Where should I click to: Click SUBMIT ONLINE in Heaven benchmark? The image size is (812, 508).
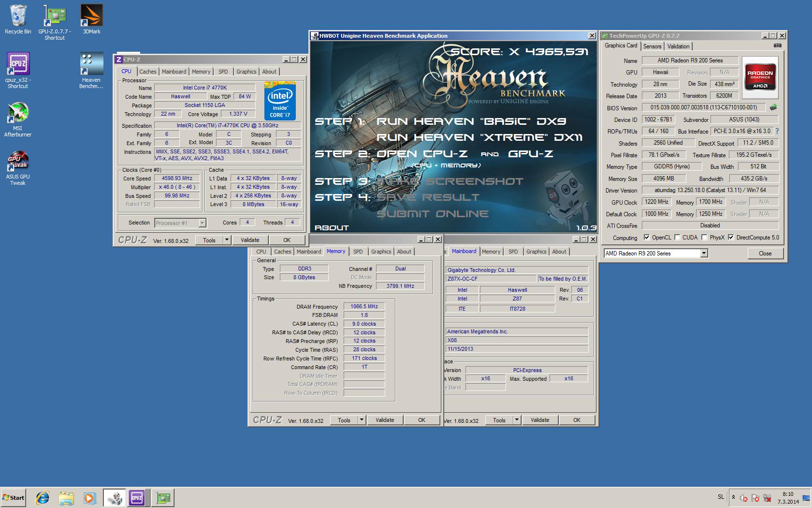coord(432,213)
